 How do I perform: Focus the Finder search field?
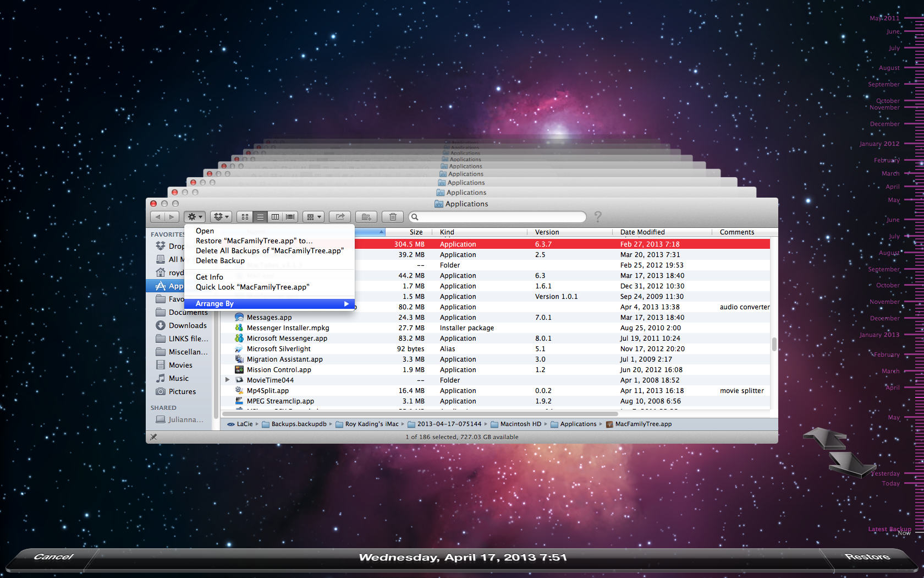(497, 217)
